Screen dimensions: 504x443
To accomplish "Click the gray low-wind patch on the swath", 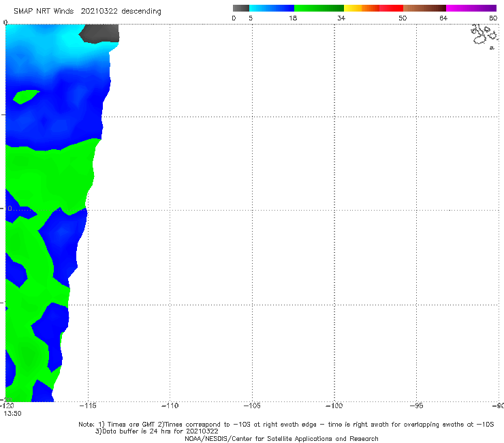I will tap(99, 33).
